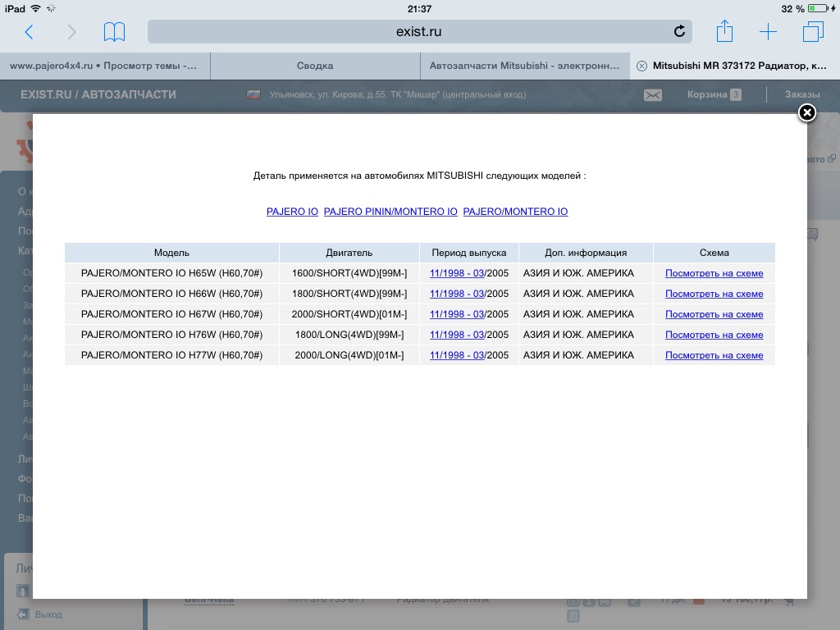Select the Двигатель column header
Image resolution: width=840 pixels, height=630 pixels.
[349, 253]
